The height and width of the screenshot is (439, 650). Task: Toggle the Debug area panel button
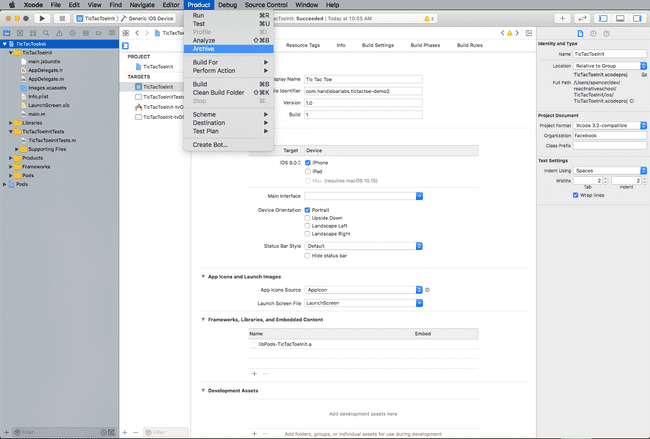click(x=620, y=18)
